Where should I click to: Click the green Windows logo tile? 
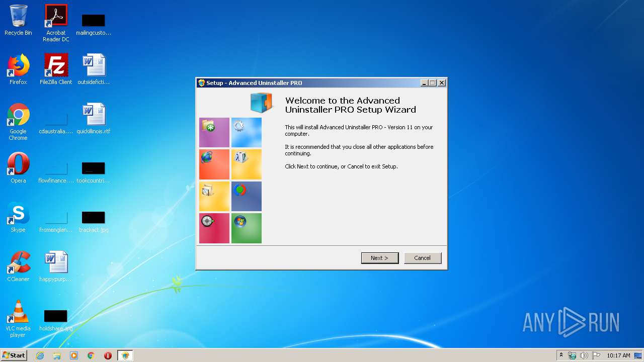[247, 228]
